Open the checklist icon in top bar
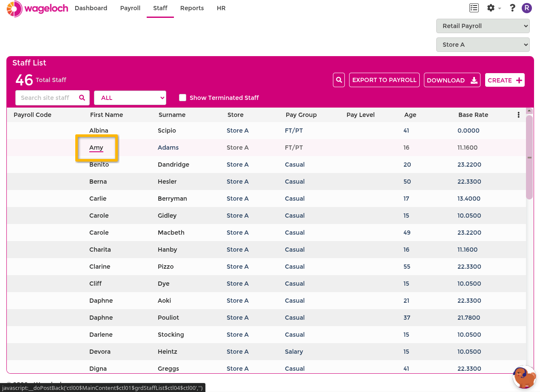This screenshot has height=392, width=540. pos(474,8)
